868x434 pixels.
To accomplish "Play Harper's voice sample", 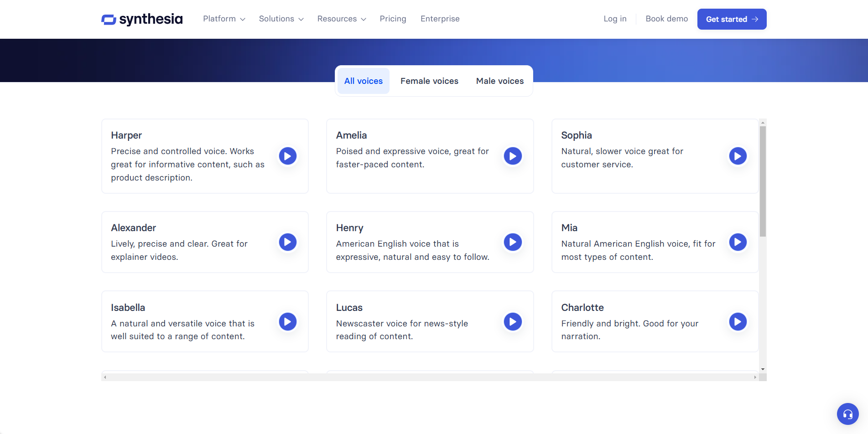I will [x=287, y=156].
